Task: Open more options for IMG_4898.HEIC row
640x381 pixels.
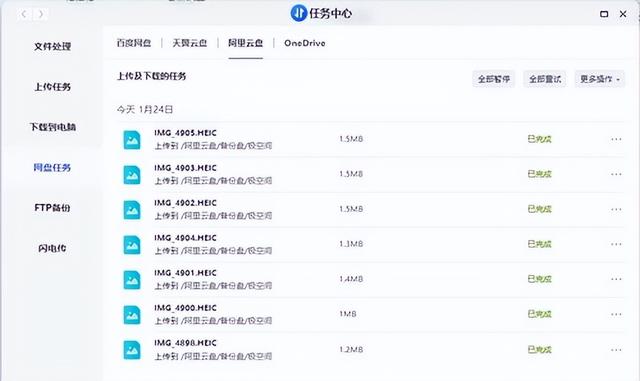Action: tap(616, 350)
